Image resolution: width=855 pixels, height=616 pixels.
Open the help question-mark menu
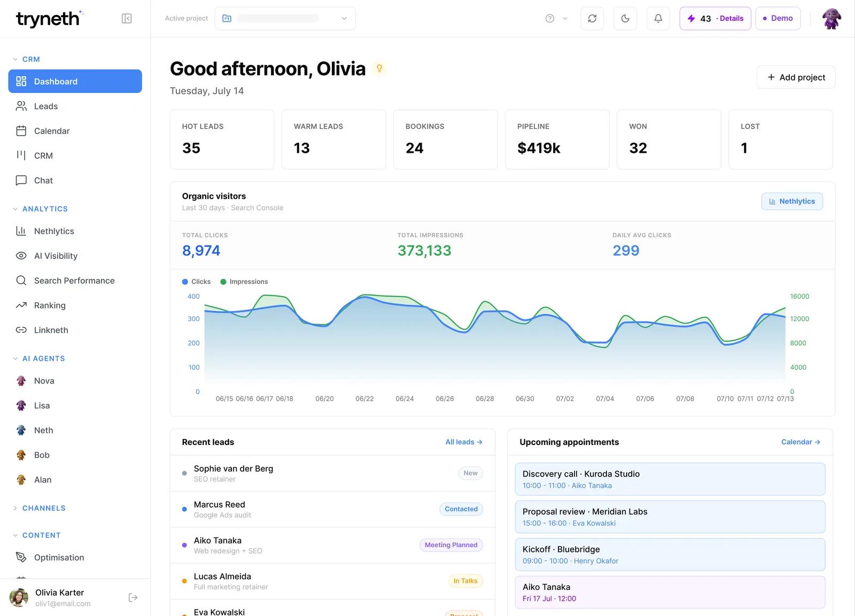(x=556, y=19)
